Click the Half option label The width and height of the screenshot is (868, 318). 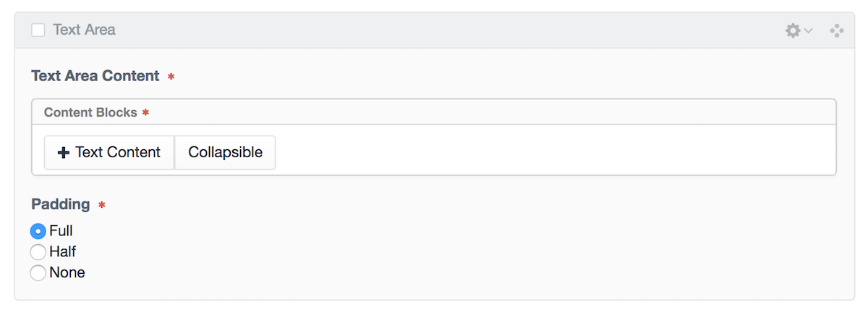(x=62, y=252)
